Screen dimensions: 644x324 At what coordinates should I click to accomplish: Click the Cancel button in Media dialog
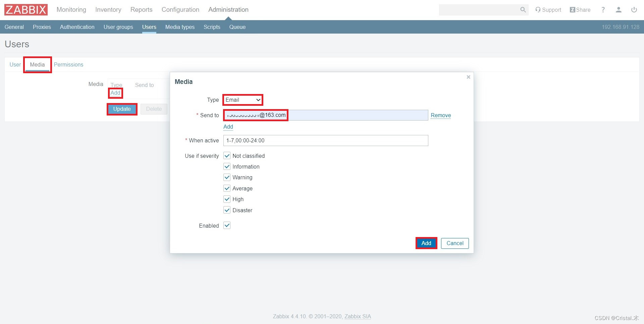[x=455, y=243]
